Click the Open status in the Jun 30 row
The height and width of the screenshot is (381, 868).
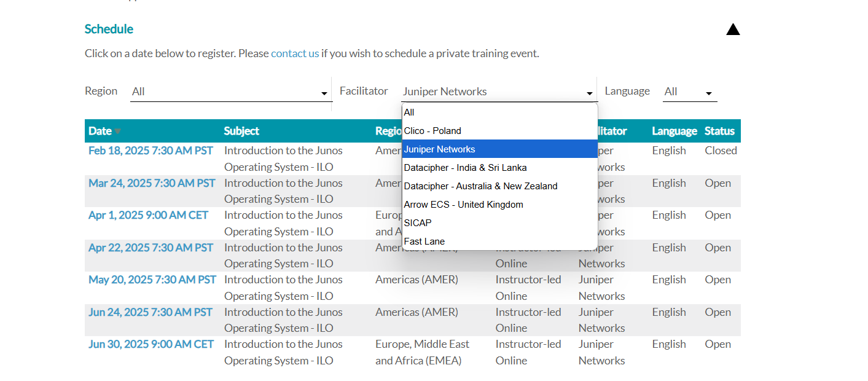tap(718, 344)
